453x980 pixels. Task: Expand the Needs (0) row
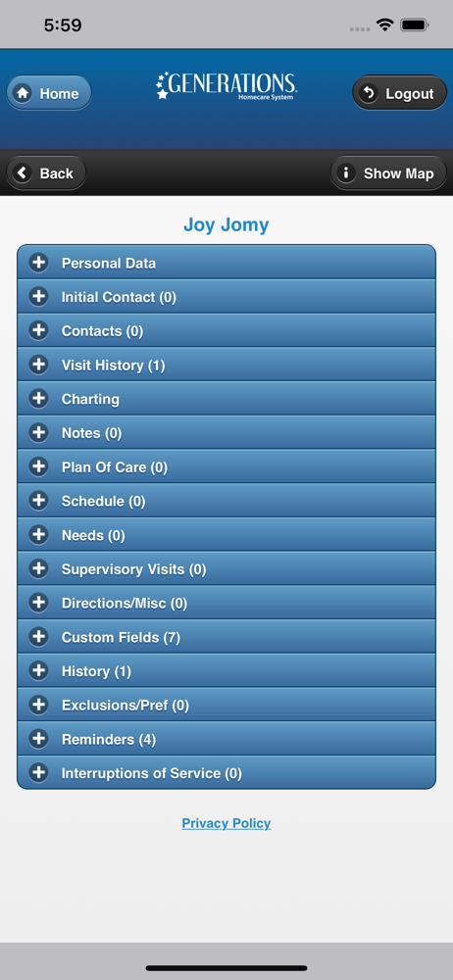226,535
